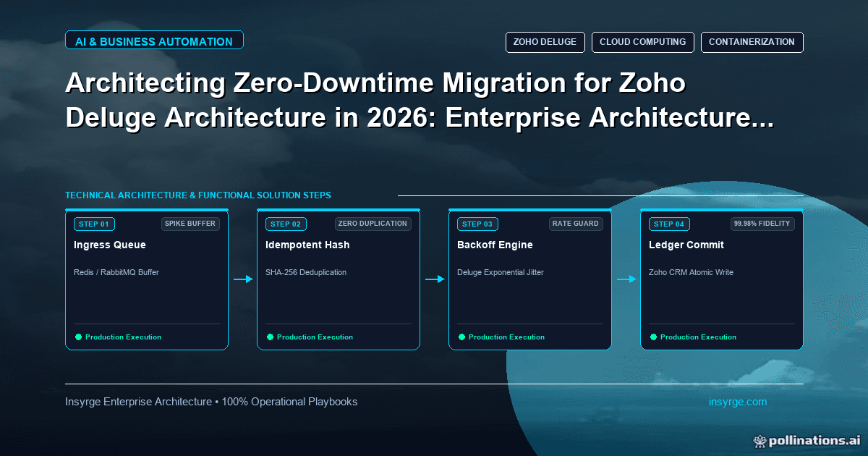This screenshot has height=456, width=868.
Task: Click the STEP 01 badge
Action: click(94, 224)
